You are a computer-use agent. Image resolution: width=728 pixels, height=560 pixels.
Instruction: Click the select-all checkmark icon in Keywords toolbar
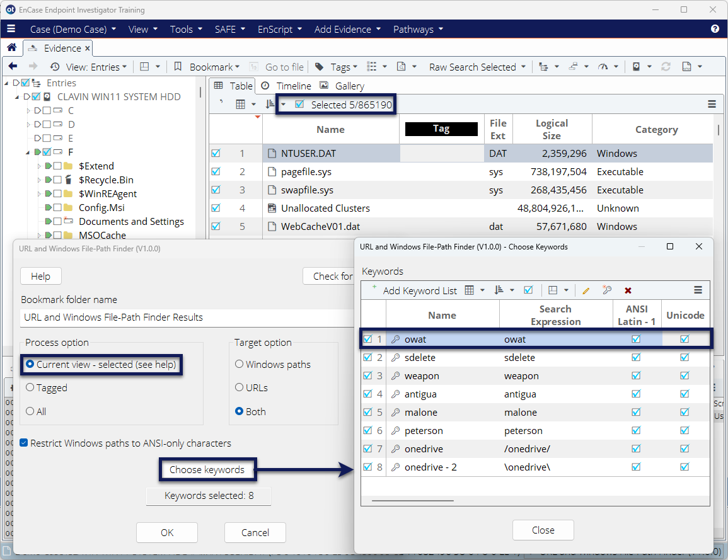(528, 290)
